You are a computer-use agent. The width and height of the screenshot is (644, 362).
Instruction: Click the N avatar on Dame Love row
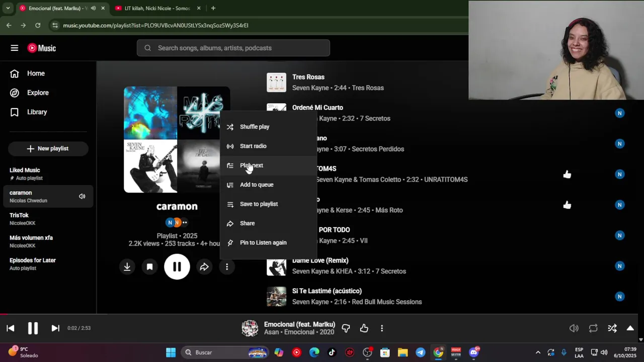(x=620, y=266)
